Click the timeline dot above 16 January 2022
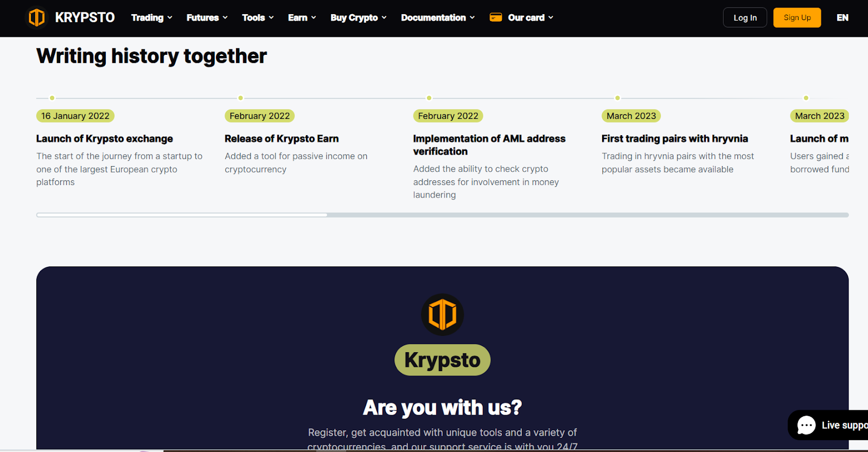 (52, 98)
